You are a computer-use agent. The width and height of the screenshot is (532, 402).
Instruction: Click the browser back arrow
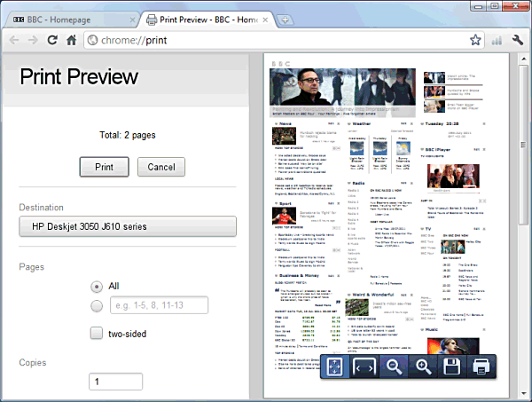tap(14, 40)
